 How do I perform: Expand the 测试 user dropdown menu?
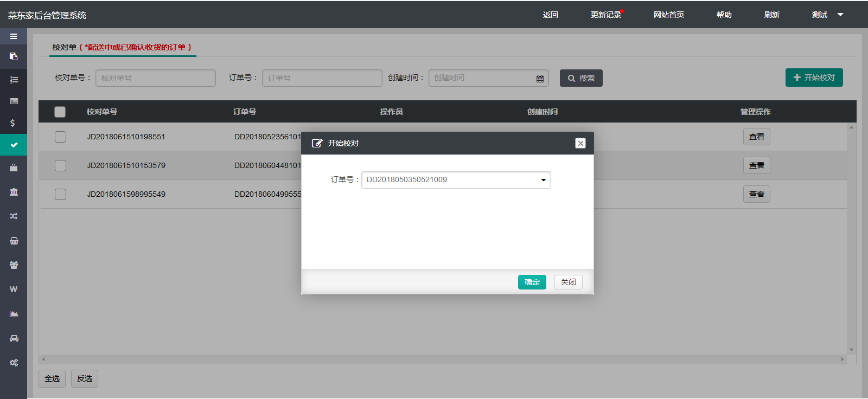click(827, 15)
